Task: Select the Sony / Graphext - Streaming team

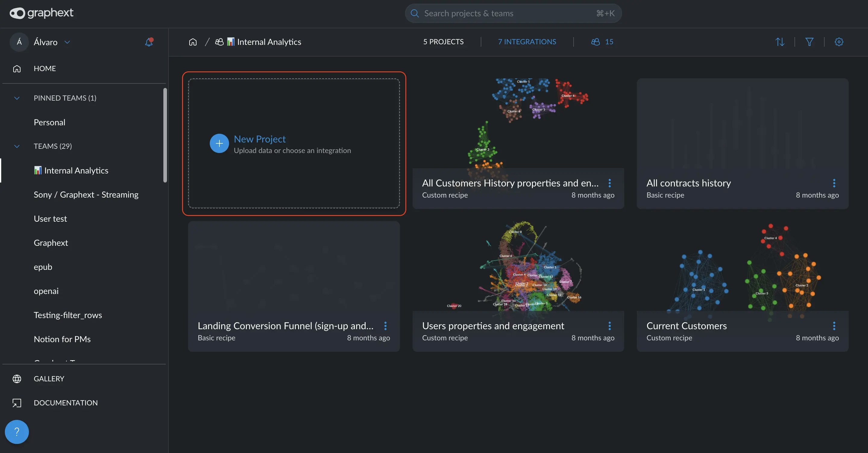Action: 86,195
